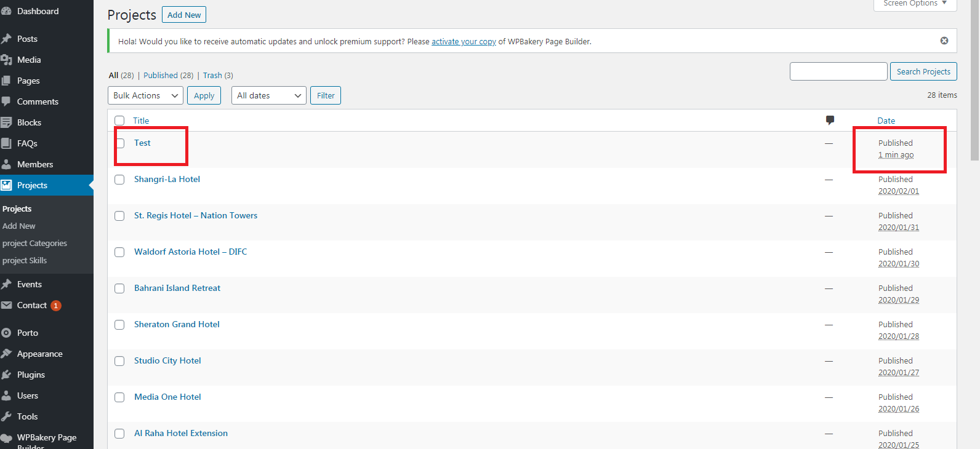Open project Skills submenu item
Viewport: 980px width, 449px height.
[x=25, y=260]
